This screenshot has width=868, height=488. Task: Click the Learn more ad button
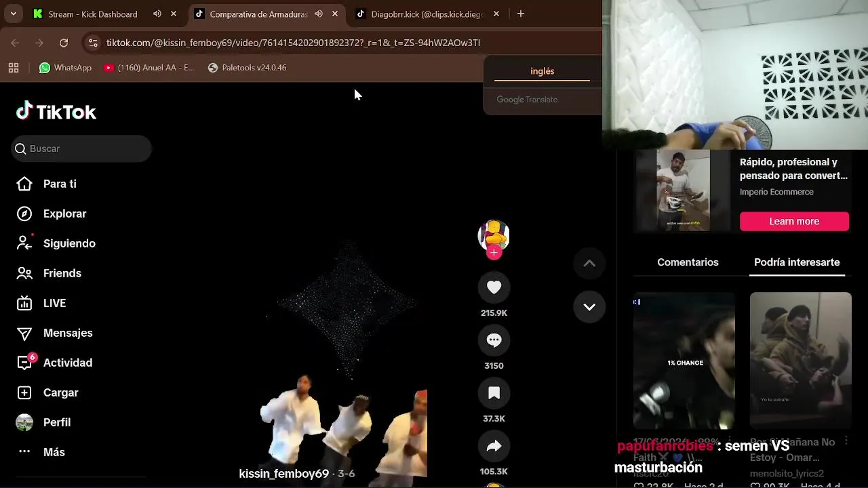click(x=794, y=222)
